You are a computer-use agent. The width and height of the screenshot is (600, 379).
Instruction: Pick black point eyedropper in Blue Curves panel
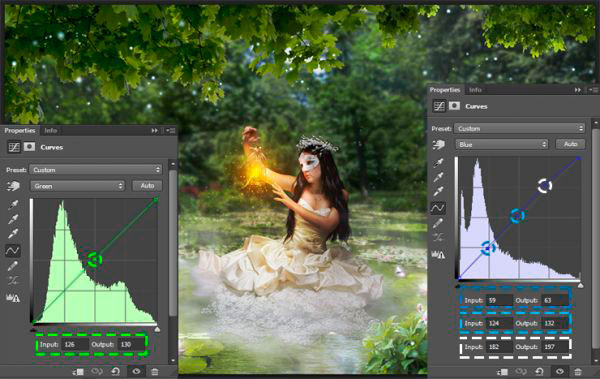point(438,163)
